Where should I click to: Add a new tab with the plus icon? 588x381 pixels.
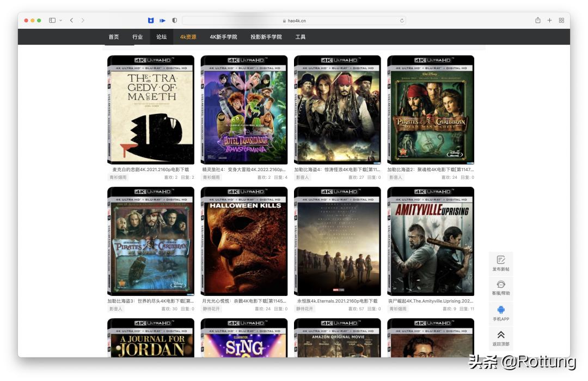[549, 20]
